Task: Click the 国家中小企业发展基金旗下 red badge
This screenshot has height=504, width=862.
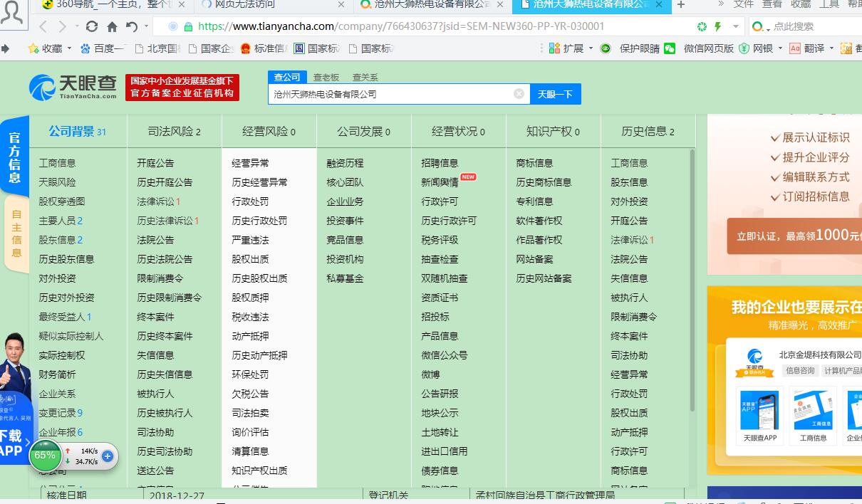Action: click(182, 88)
